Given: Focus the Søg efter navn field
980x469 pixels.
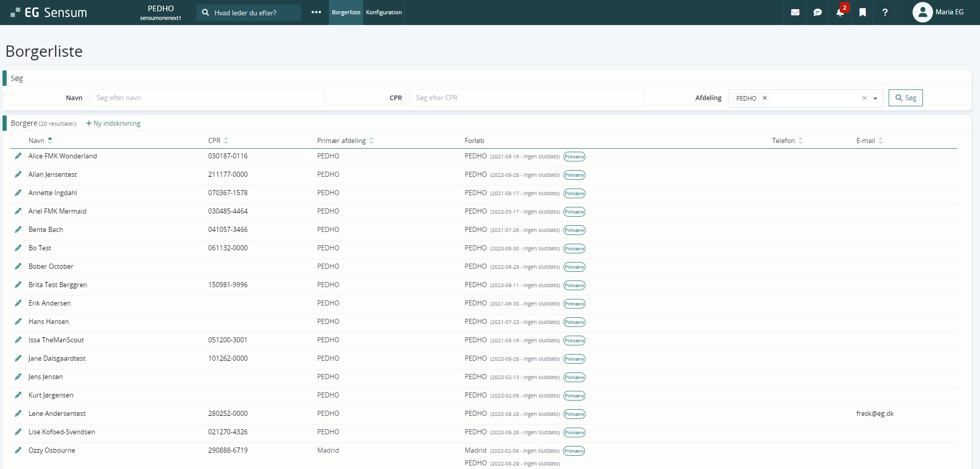Looking at the screenshot, I should (207, 98).
